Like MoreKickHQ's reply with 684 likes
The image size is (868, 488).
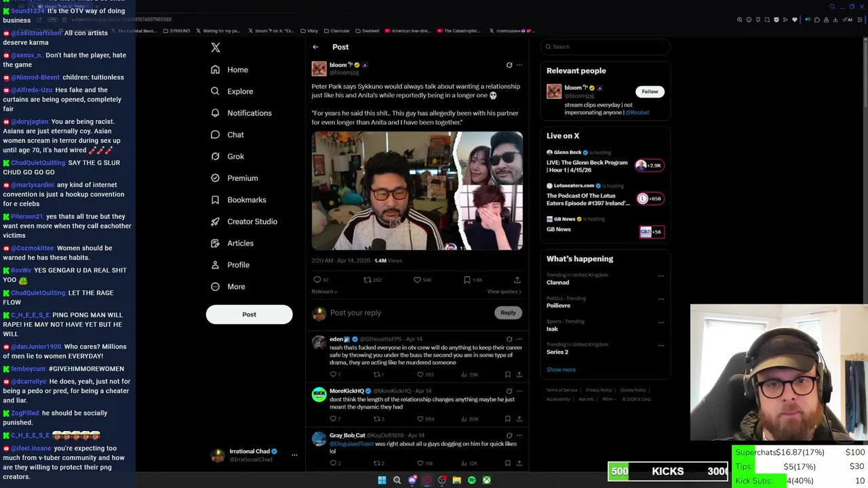point(420,419)
